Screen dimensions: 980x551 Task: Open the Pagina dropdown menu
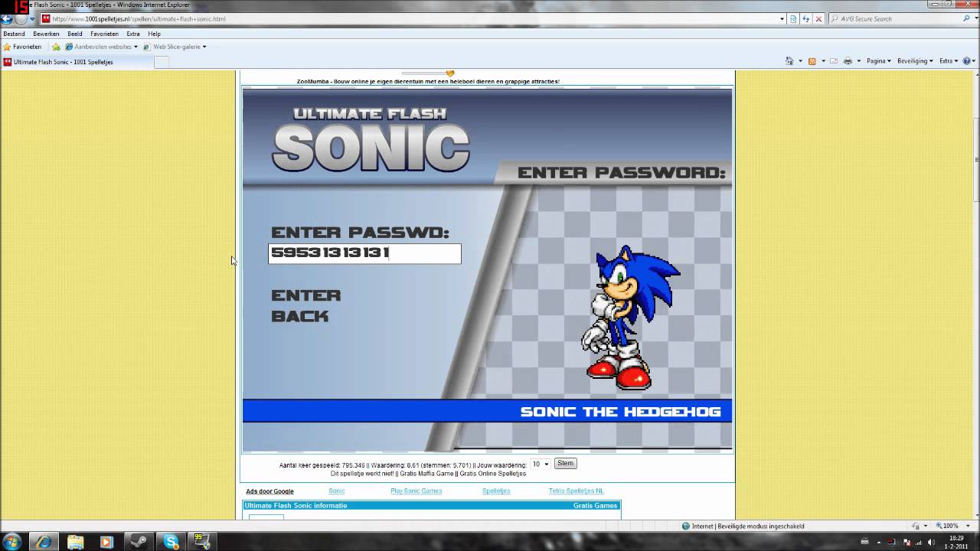[x=878, y=61]
